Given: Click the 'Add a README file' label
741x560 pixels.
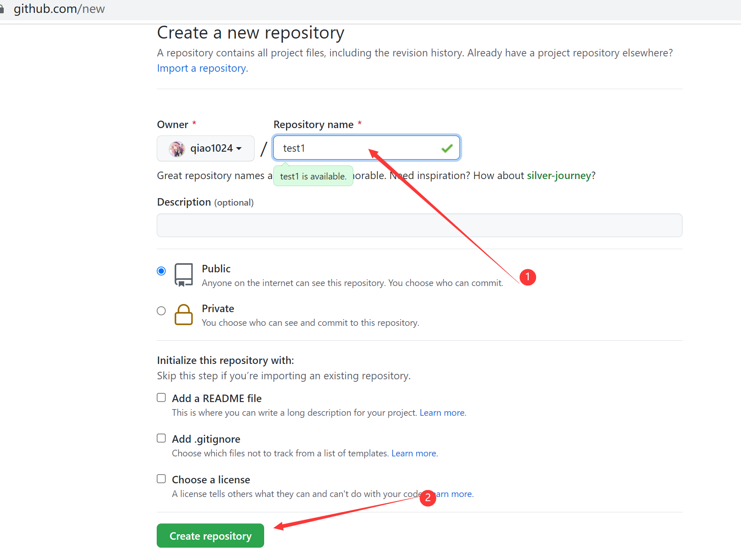Looking at the screenshot, I should coord(217,398).
